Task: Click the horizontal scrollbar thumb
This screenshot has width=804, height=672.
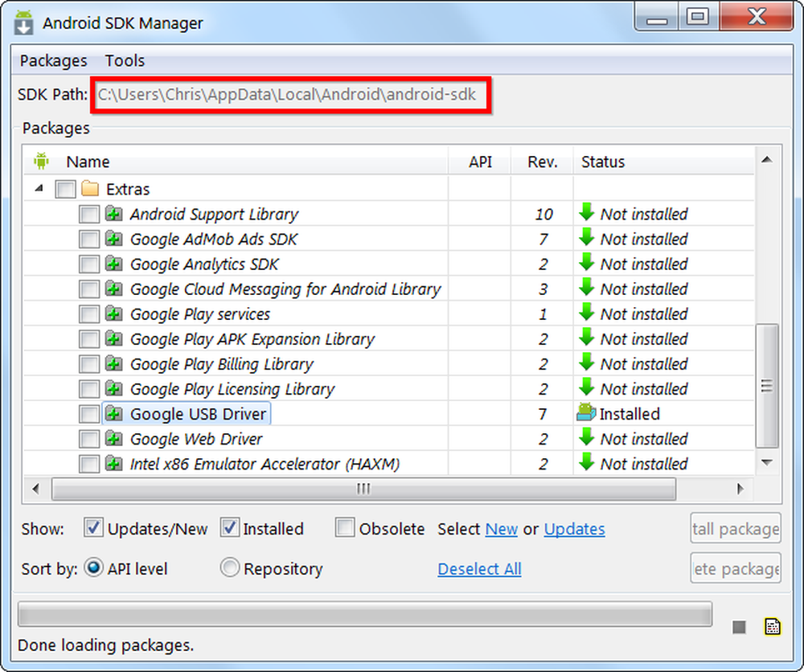Action: pyautogui.click(x=363, y=489)
